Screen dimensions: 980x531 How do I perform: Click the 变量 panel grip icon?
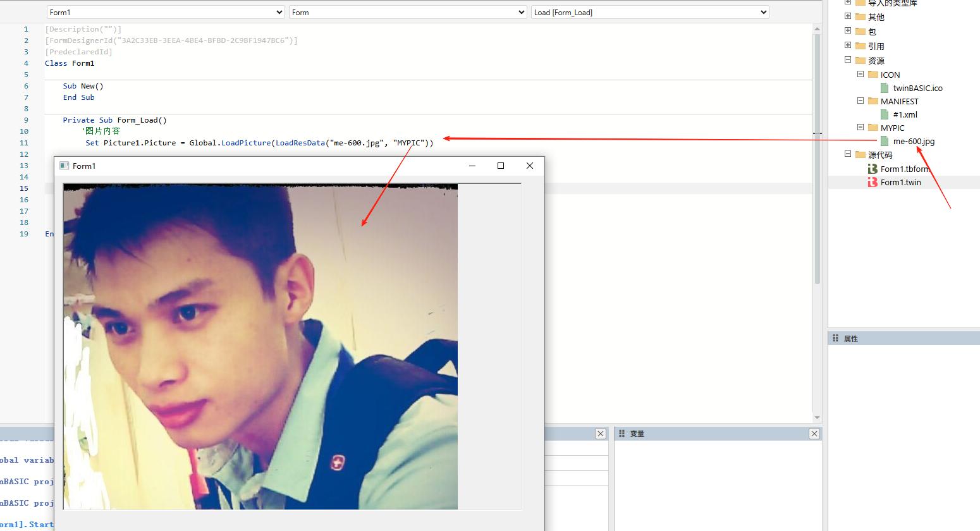622,434
